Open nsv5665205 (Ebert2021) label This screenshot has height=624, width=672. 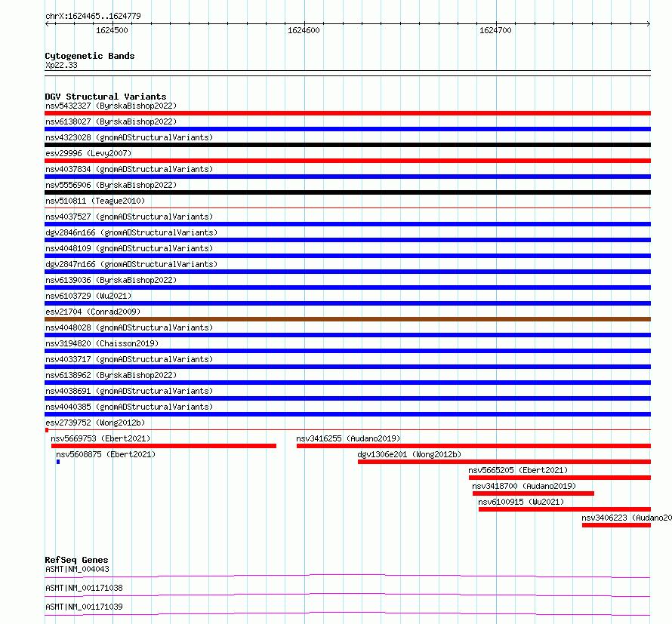pyautogui.click(x=518, y=470)
